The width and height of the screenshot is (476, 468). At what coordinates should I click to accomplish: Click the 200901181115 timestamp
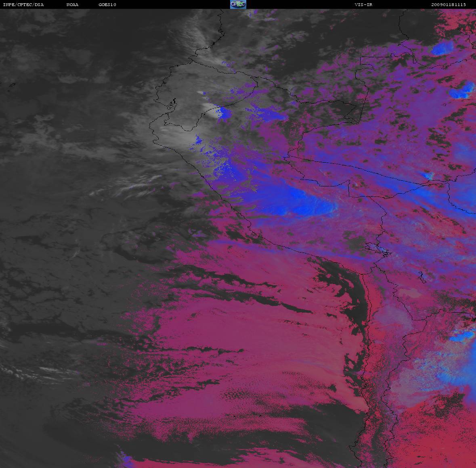[449, 4]
